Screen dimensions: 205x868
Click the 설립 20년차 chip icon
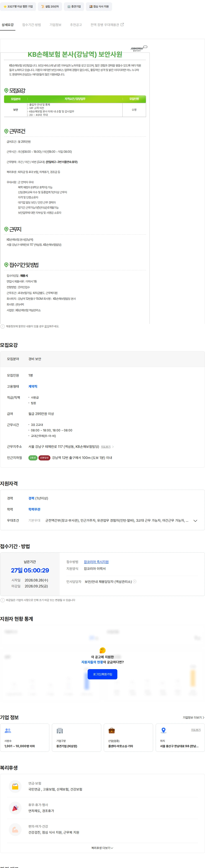coord(43,6)
